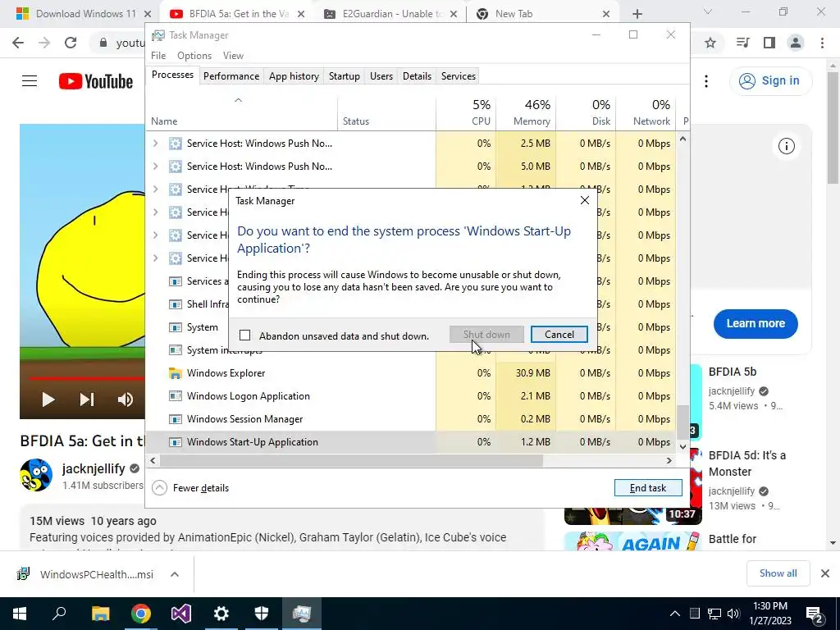This screenshot has width=840, height=630.
Task: Open the BFDIA 5b suggested video
Action: click(733, 372)
